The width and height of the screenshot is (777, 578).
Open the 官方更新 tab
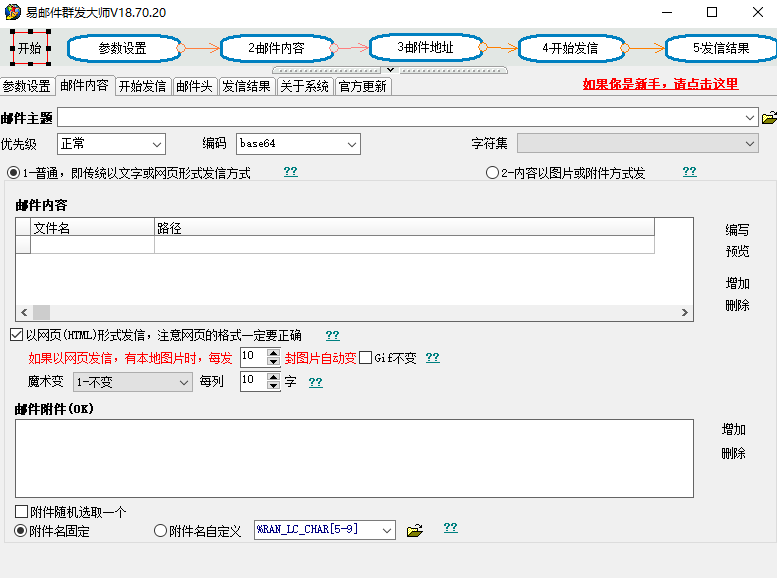click(363, 86)
